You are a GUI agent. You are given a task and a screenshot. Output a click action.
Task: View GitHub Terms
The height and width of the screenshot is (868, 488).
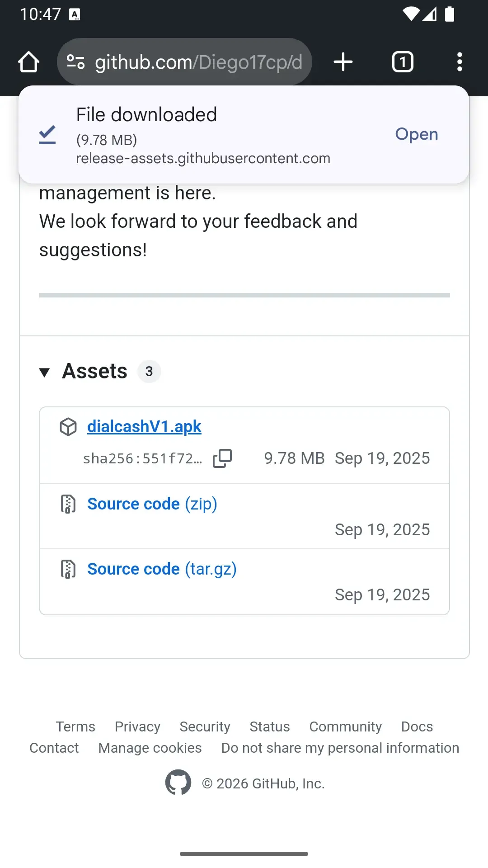(x=75, y=726)
